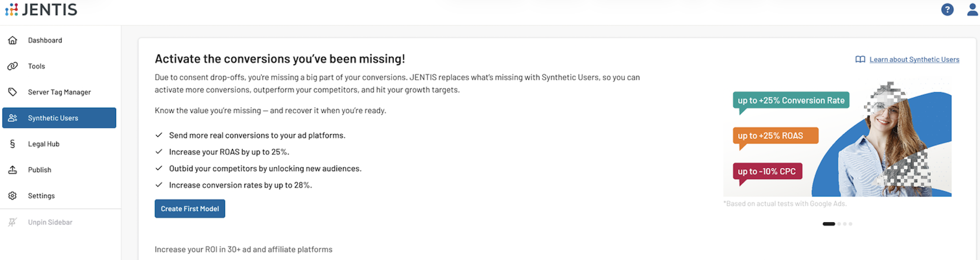Open the help question mark icon
Screen dimensions: 980x260
[x=947, y=9]
